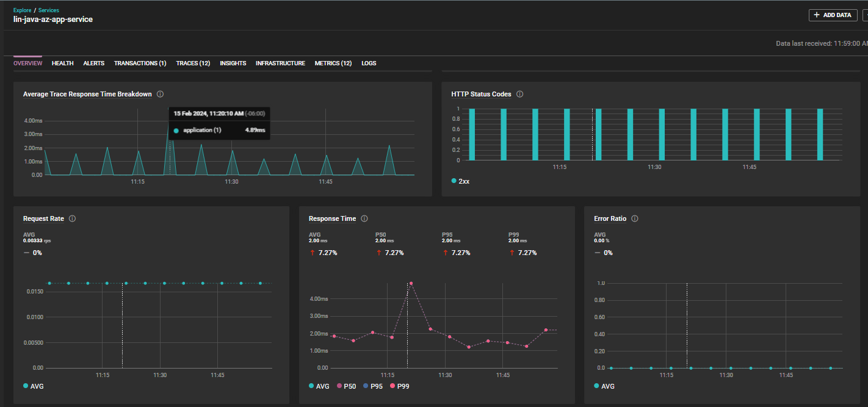Switch to the HEALTH tab

pyautogui.click(x=63, y=63)
